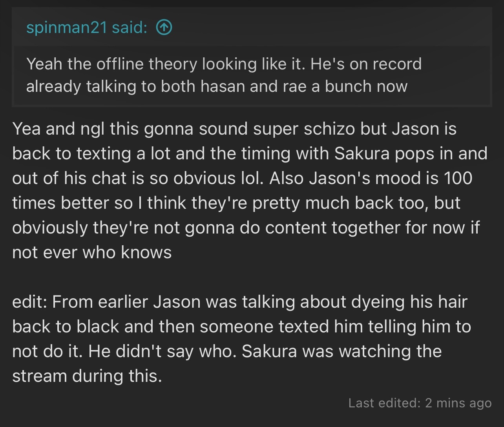The width and height of the screenshot is (504, 427).
Task: Click the up-arrow icon beside spinman21 said
Action: (164, 27)
